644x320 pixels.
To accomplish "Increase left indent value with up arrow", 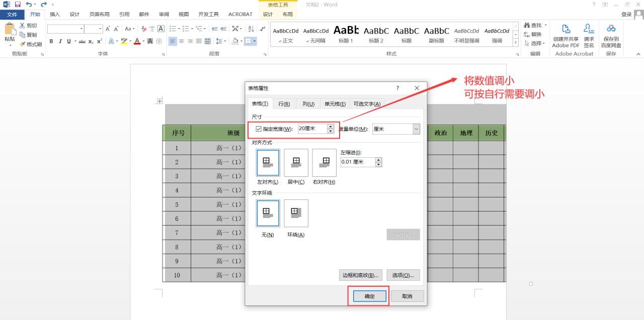I will pos(379,160).
